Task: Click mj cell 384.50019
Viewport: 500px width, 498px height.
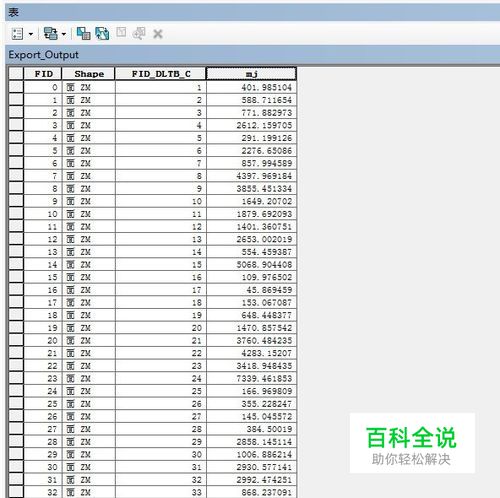Action: point(251,429)
